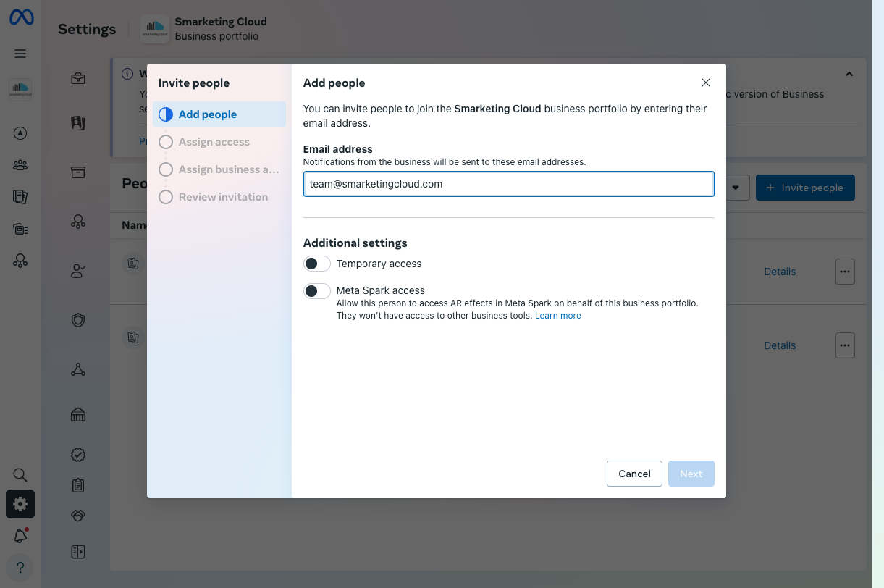Click the Invite people button behind dialog
Image resolution: width=884 pixels, height=588 pixels.
[805, 188]
